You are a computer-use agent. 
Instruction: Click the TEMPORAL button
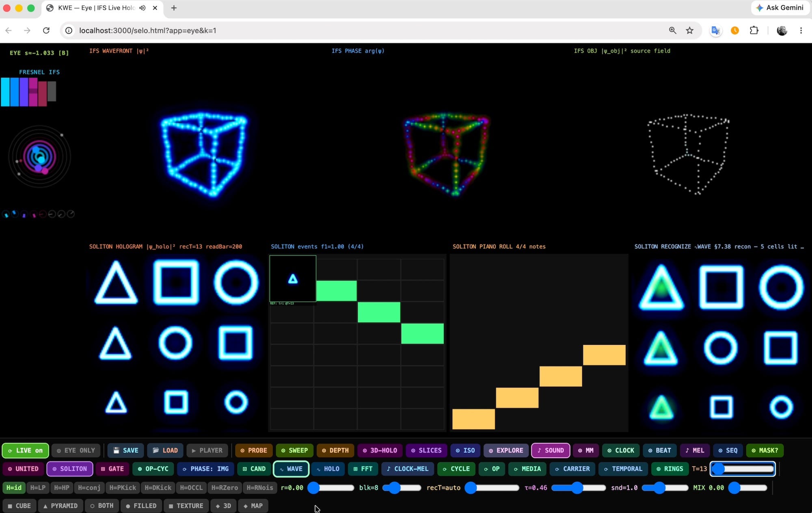pyautogui.click(x=623, y=469)
